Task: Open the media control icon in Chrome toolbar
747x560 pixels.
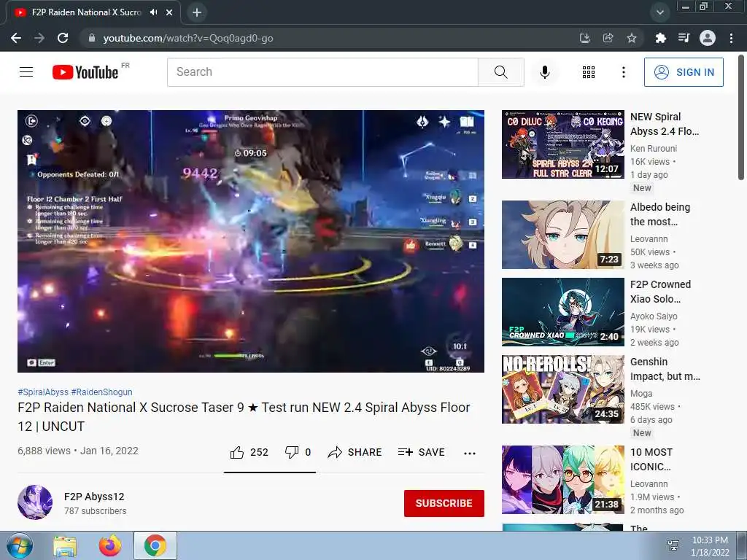Action: tap(684, 38)
